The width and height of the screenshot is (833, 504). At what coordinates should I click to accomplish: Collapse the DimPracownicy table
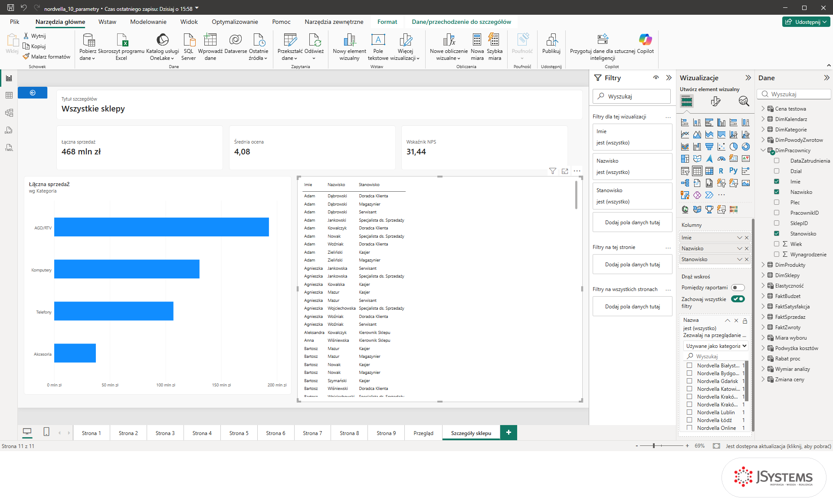tap(763, 151)
